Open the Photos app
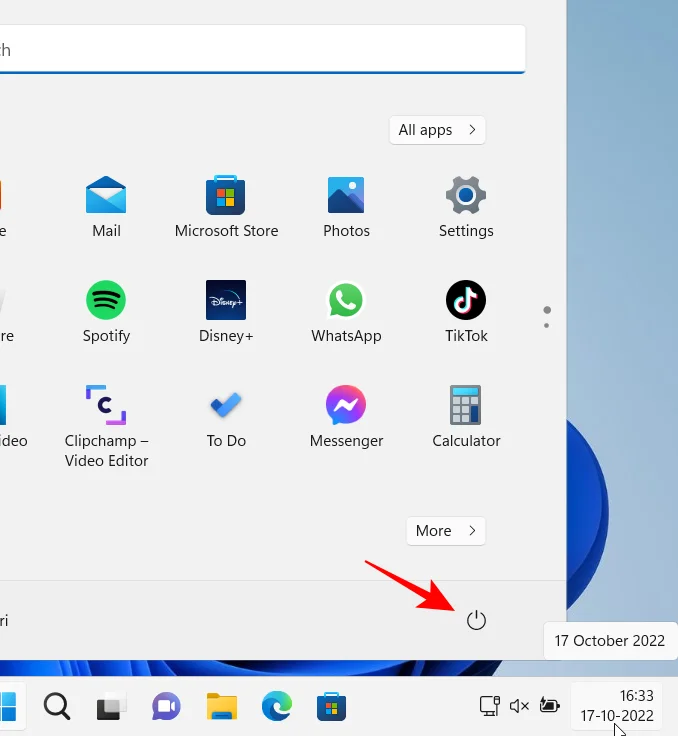This screenshot has width=678, height=736. tap(346, 207)
